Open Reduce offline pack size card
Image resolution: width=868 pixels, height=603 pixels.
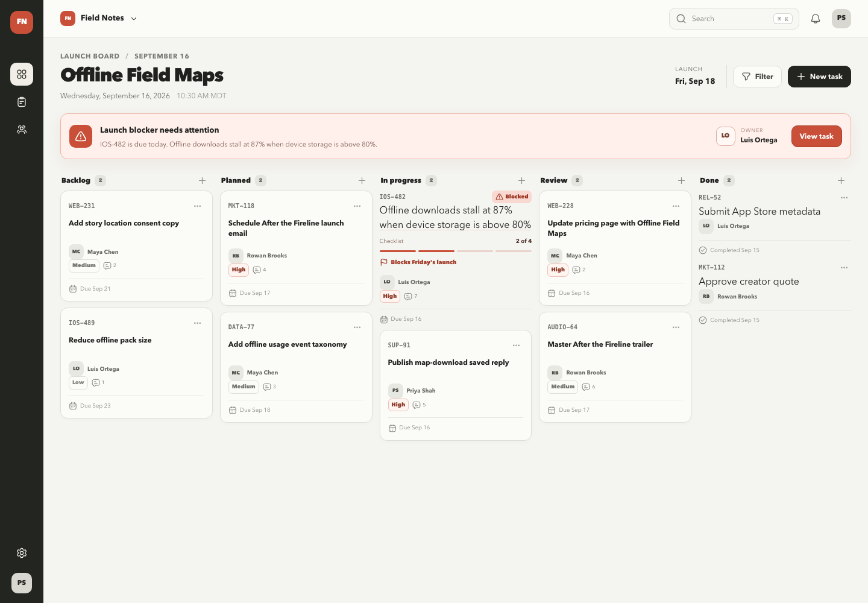(x=137, y=363)
